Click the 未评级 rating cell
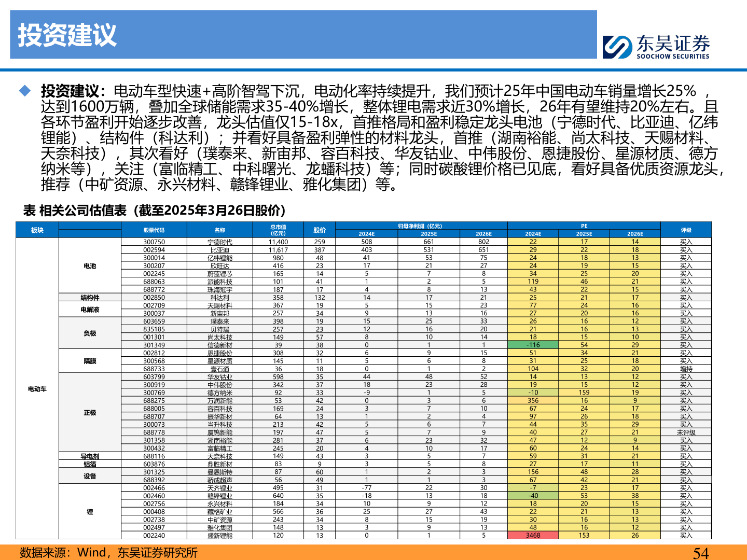This screenshot has height=560, width=747. click(x=686, y=432)
